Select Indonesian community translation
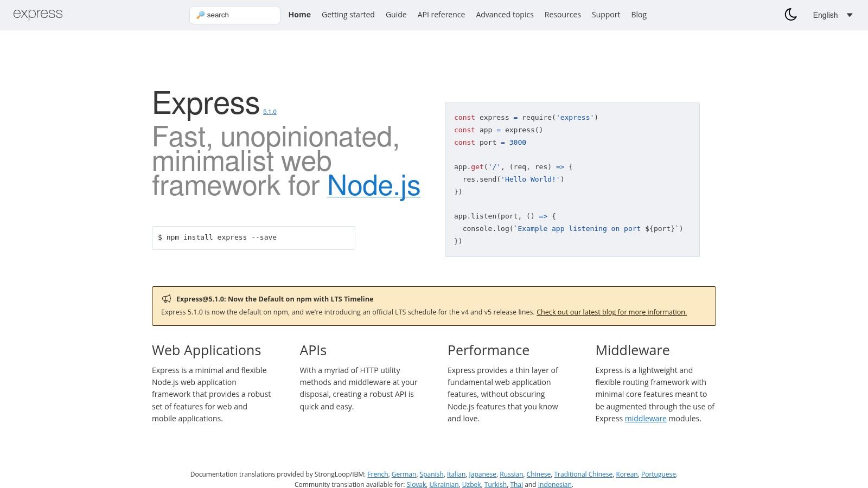 (x=554, y=484)
